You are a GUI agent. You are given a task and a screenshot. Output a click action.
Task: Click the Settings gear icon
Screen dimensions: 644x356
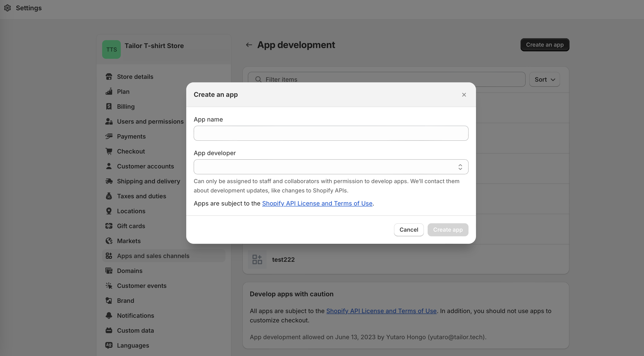tap(7, 8)
